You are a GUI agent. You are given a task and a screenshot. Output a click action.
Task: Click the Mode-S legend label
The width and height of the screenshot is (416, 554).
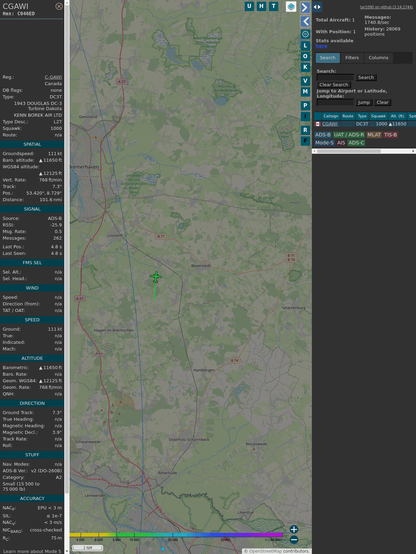[x=324, y=143]
